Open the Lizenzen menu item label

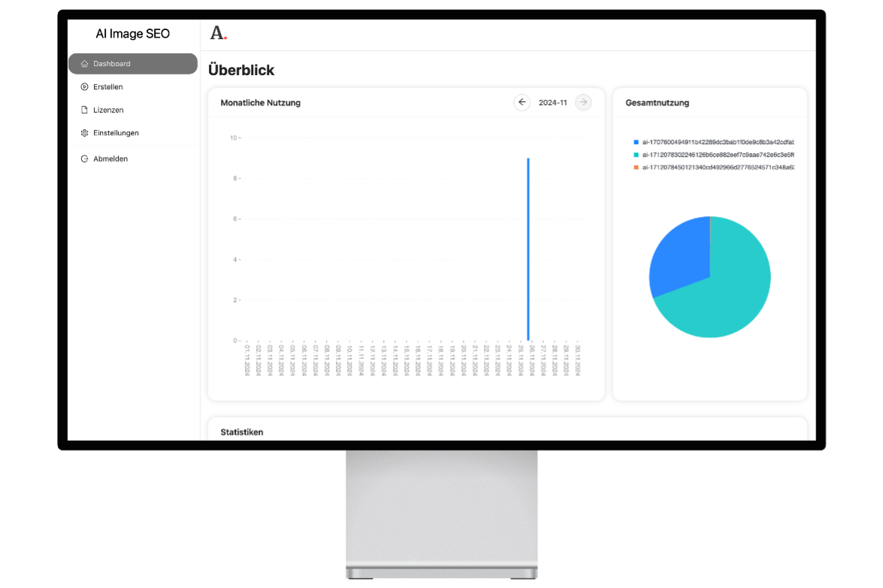(108, 110)
